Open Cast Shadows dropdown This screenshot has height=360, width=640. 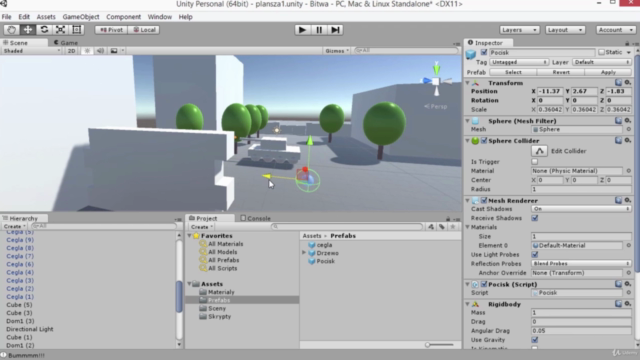[581, 209]
